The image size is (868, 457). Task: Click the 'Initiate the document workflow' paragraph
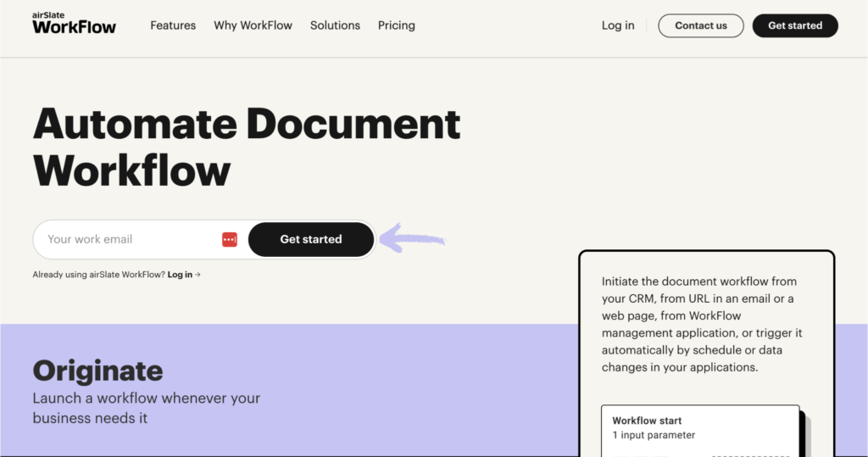[702, 324]
